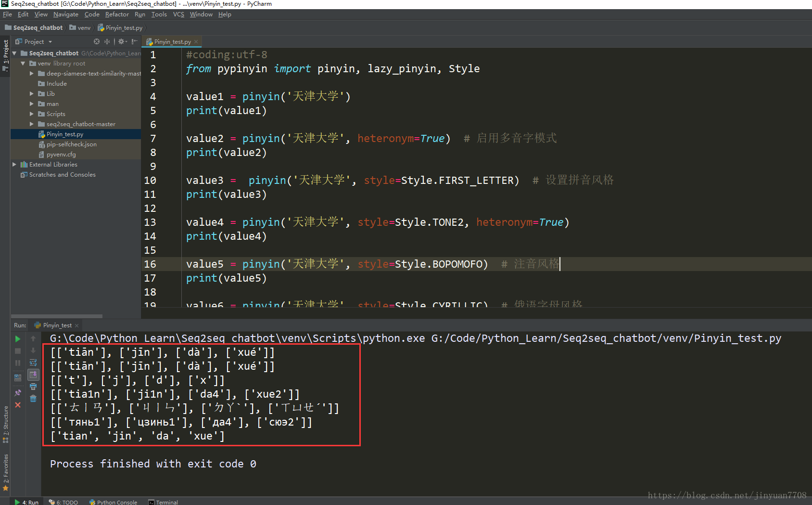Toggle the 7: Structure side tool window
The image size is (812, 505).
tap(5, 424)
